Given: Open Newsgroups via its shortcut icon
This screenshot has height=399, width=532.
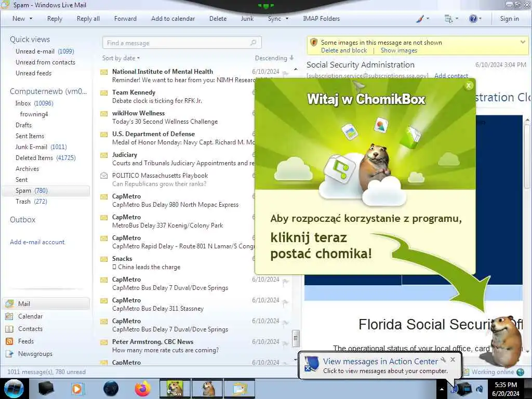Looking at the screenshot, I should click(x=9, y=354).
